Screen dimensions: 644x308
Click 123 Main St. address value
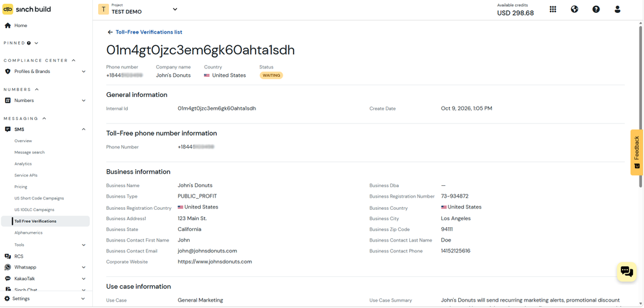pos(192,218)
